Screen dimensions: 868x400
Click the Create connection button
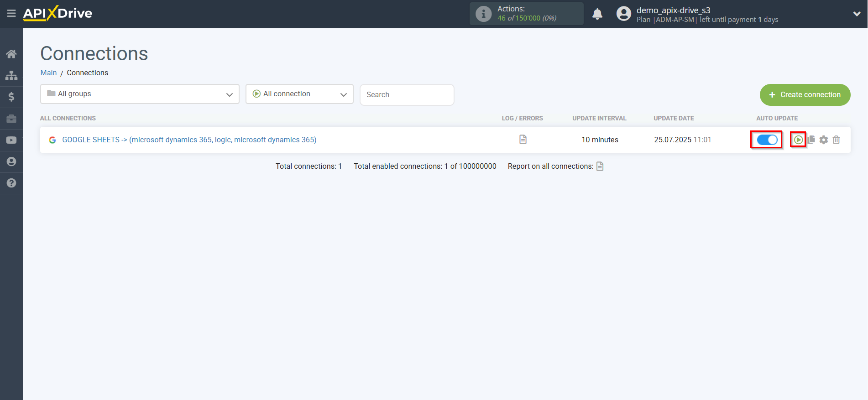(805, 95)
